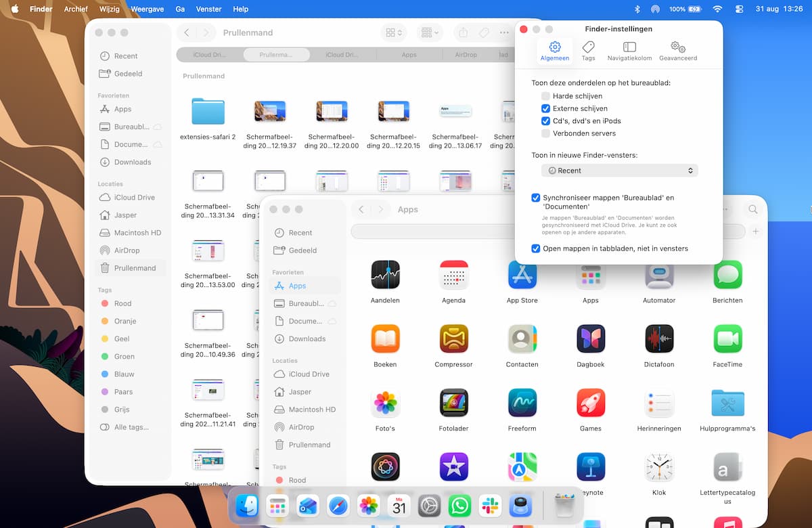
Task: Open the Trash from the Dock
Action: (564, 505)
